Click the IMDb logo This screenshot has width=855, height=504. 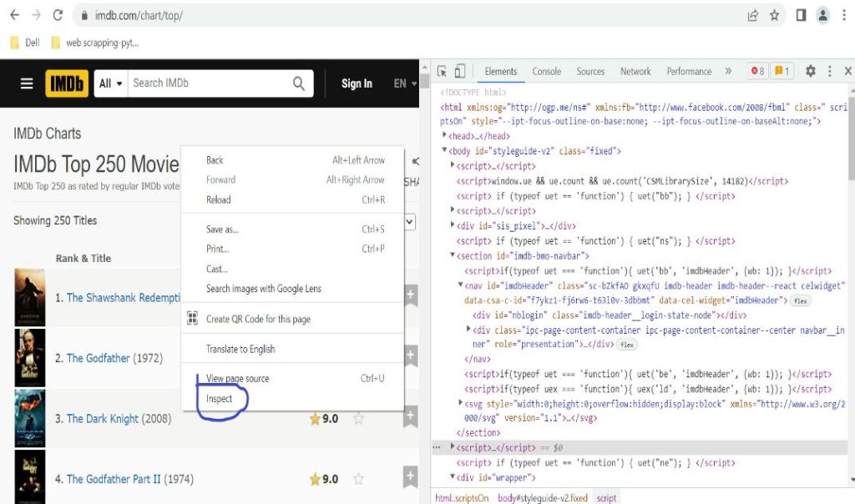pyautogui.click(x=67, y=83)
